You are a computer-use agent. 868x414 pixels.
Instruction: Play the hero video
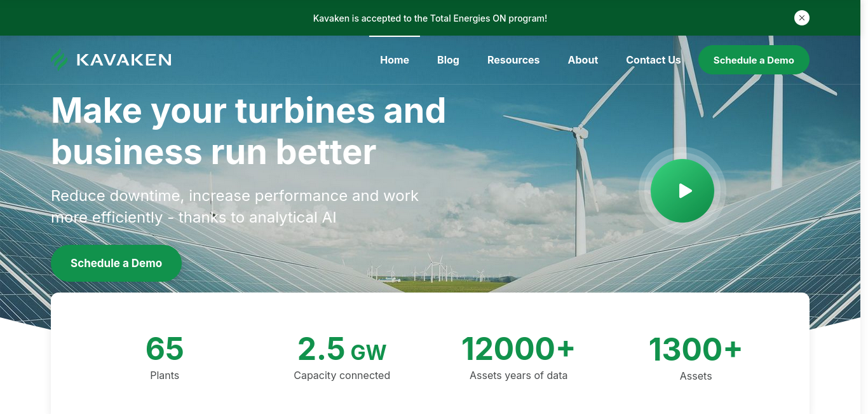pos(682,191)
